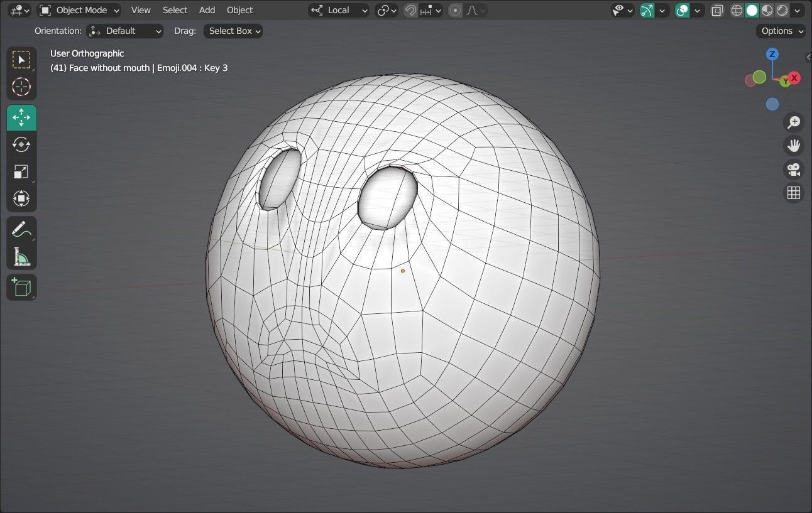Click the Pan view hand icon
Viewport: 812px width, 513px height.
coord(794,146)
